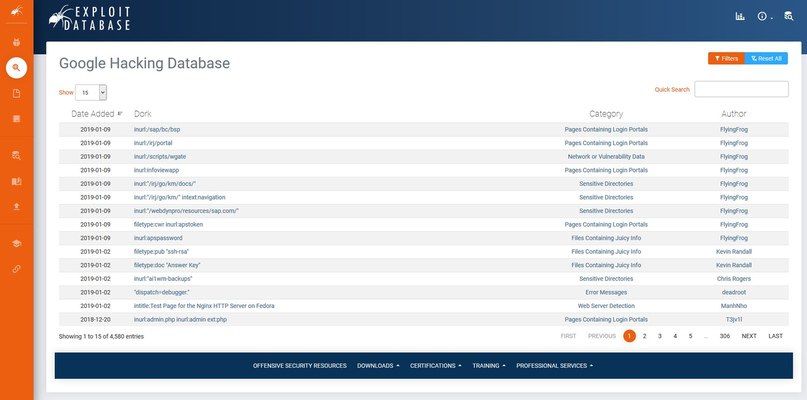Focus the Quick Search input field

pos(741,89)
